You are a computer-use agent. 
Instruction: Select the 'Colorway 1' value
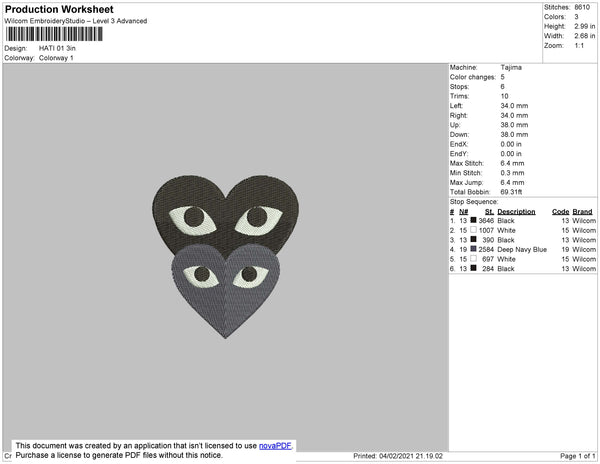click(x=56, y=58)
